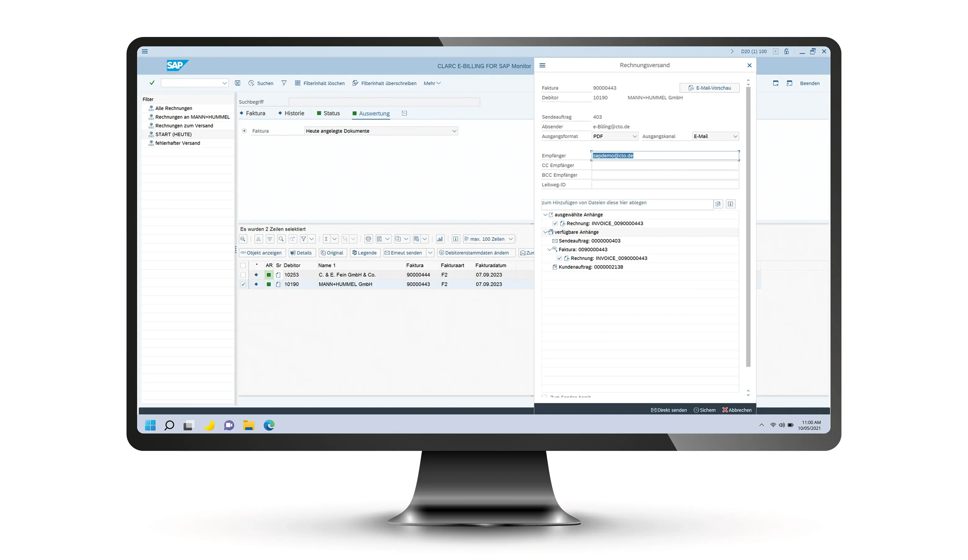The height and width of the screenshot is (560, 968).
Task: Open the command field dropdown
Action: (224, 83)
